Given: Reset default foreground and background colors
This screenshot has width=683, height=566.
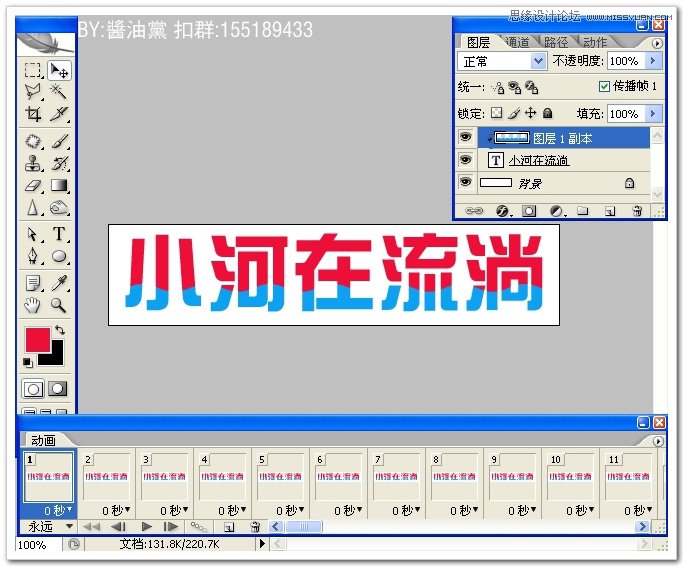Looking at the screenshot, I should coord(28,363).
